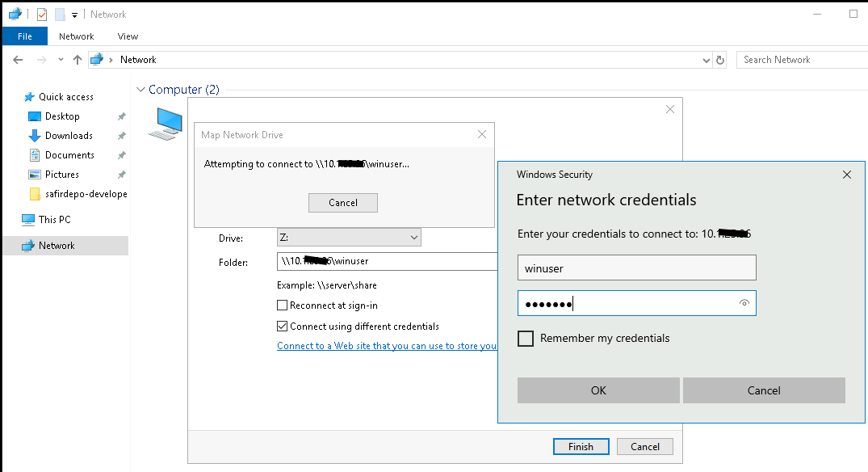868x472 pixels.
Task: Switch to the View ribbon tab
Action: [128, 36]
